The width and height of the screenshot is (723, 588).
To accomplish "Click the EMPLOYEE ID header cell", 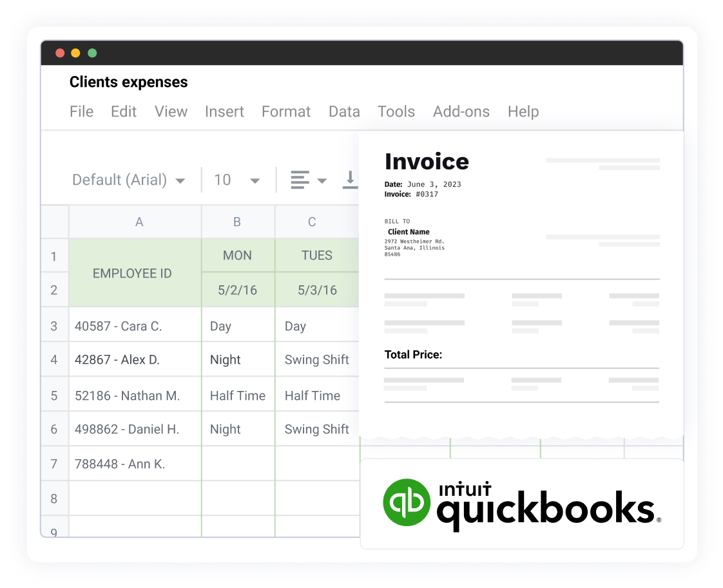I will click(135, 273).
